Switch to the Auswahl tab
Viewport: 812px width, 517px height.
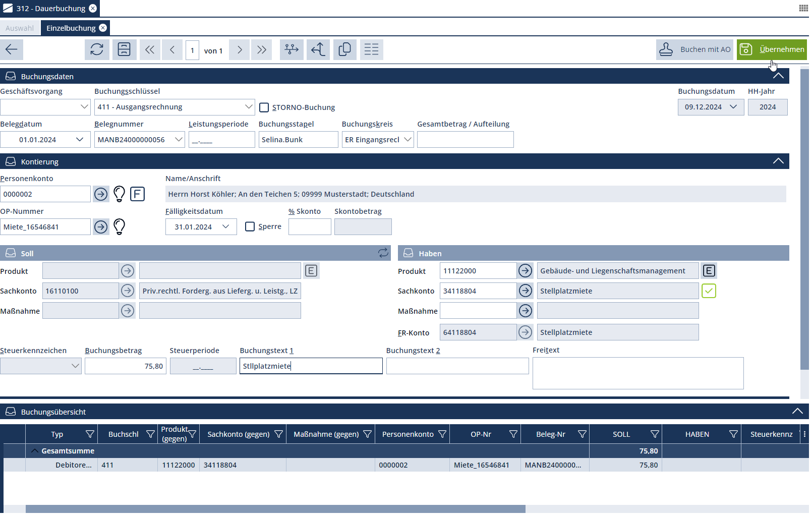point(20,28)
